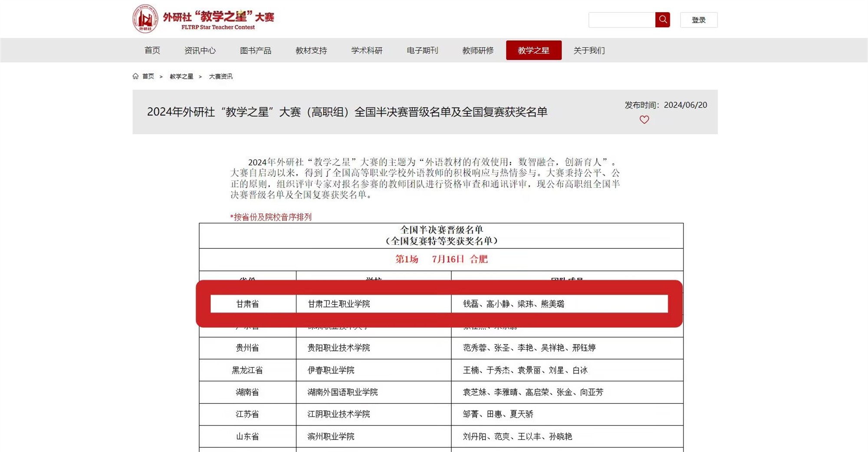Click the red search magnifier icon
Image resolution: width=868 pixels, height=452 pixels.
click(662, 20)
